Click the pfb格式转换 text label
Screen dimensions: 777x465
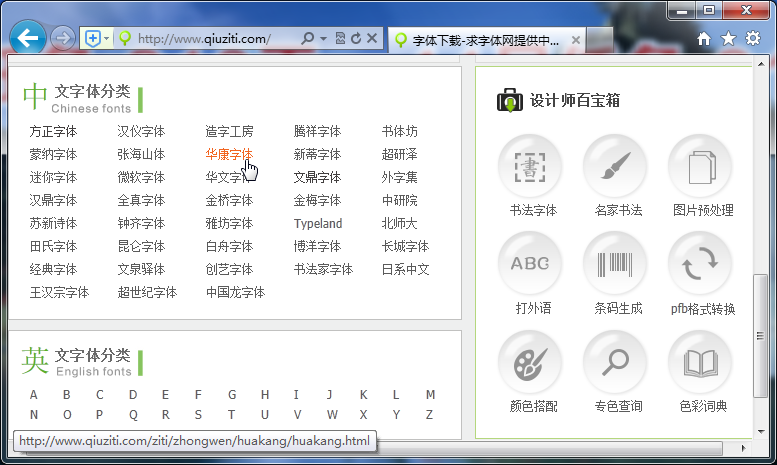[703, 309]
